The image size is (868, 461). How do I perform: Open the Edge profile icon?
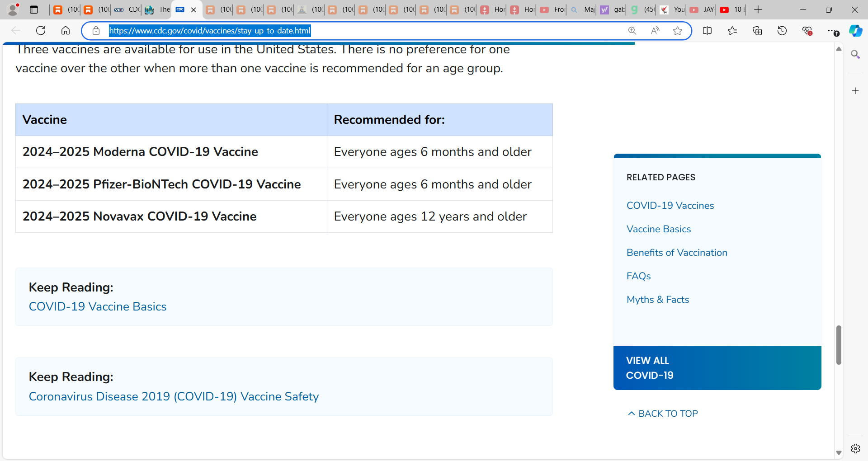point(13,9)
